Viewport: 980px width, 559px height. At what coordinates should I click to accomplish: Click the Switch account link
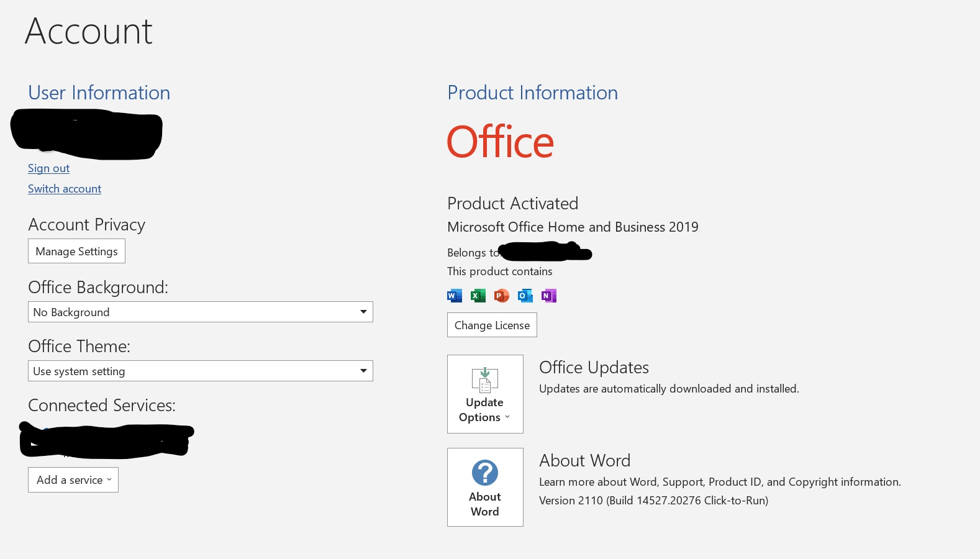pos(65,189)
